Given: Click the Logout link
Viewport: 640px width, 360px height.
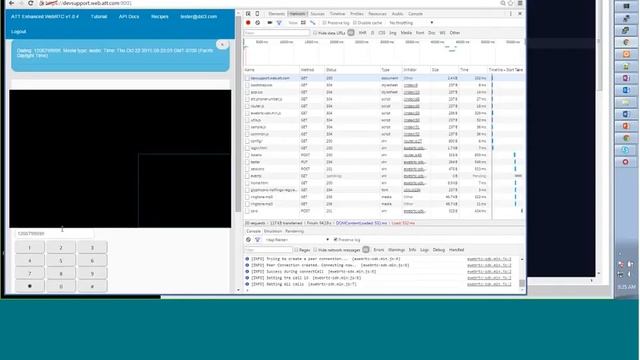Looking at the screenshot, I should pyautogui.click(x=19, y=31).
